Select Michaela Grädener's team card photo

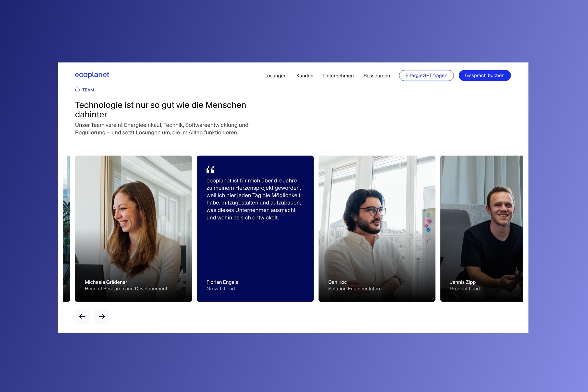coord(134,229)
